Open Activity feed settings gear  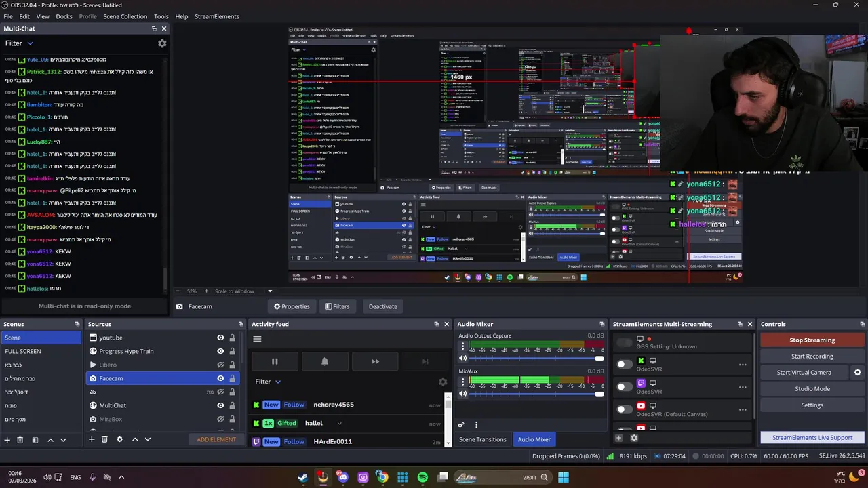[x=443, y=382]
